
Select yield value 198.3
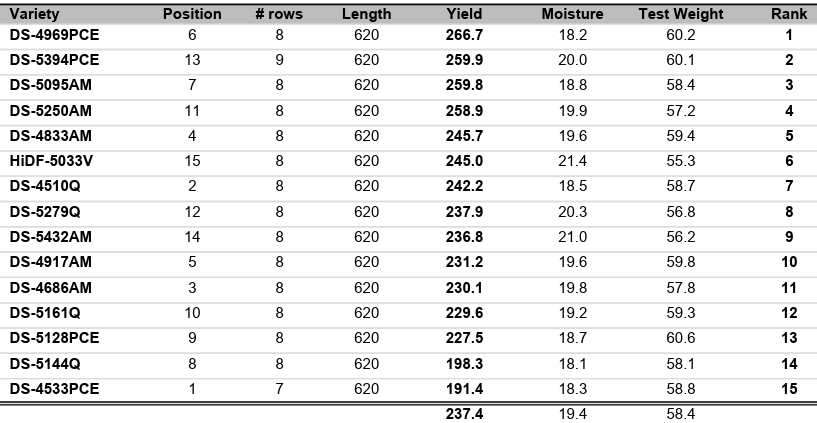coord(464,363)
